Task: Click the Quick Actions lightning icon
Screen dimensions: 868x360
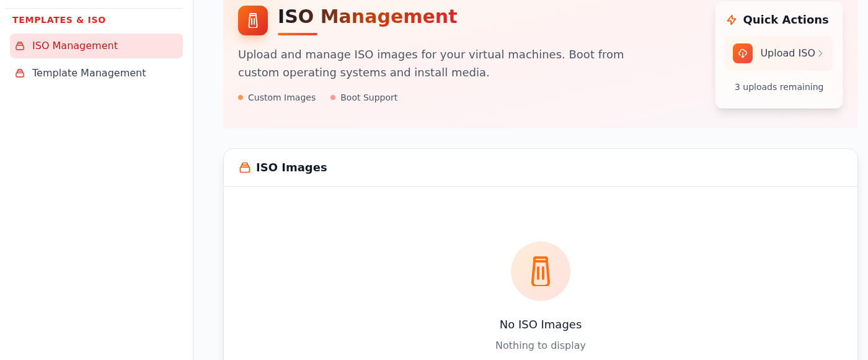Action: [x=732, y=20]
